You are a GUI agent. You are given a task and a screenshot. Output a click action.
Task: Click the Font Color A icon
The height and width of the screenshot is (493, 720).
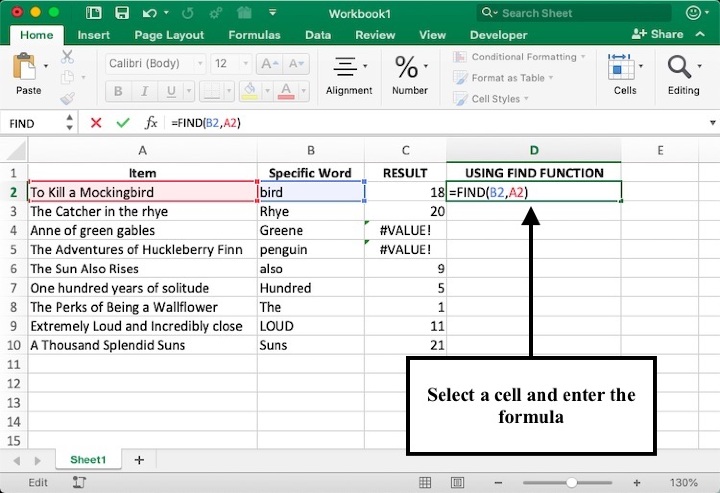[286, 91]
